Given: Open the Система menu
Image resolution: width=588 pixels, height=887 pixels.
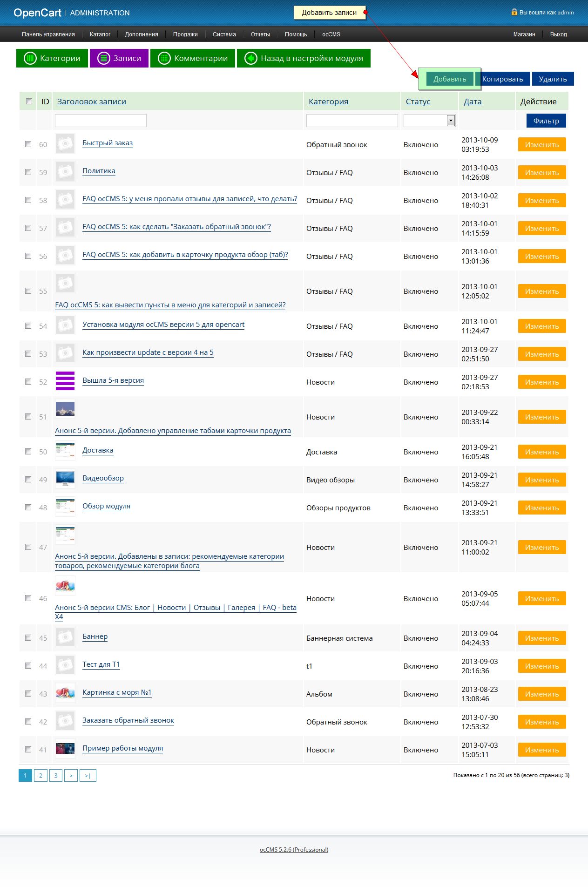Looking at the screenshot, I should coord(224,34).
